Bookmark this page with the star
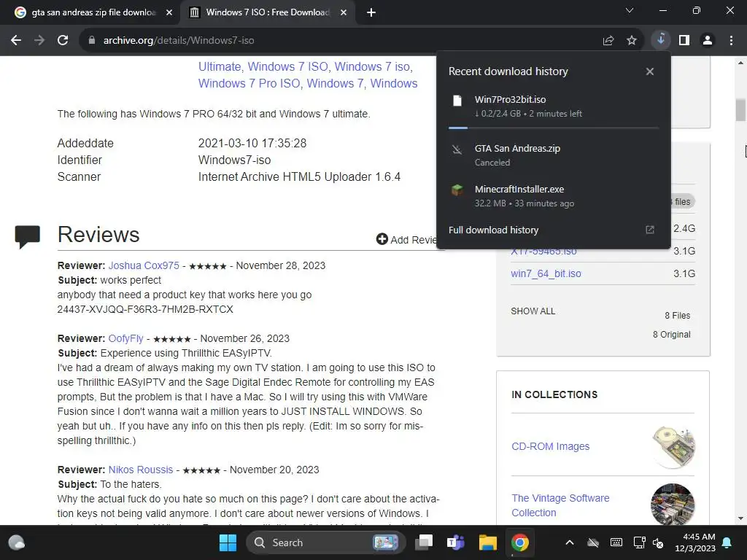The width and height of the screenshot is (747, 560). (632, 41)
